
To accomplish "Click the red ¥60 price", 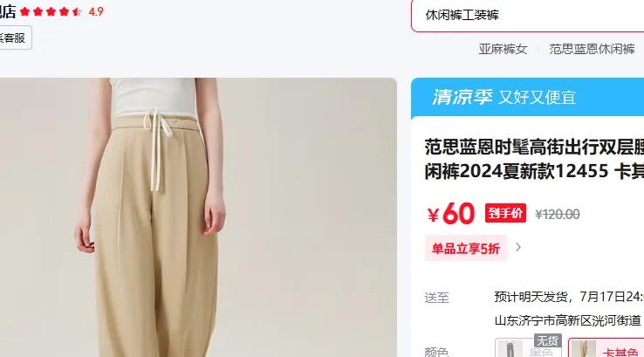I will (450, 214).
